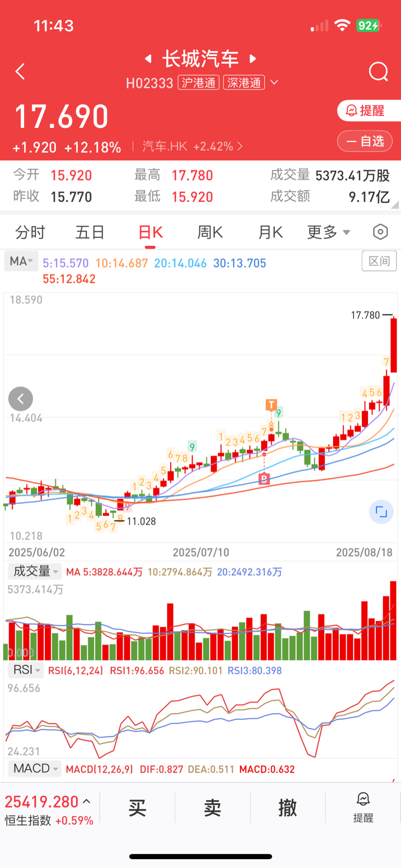Tap the DIF:0.827 reading

click(161, 769)
